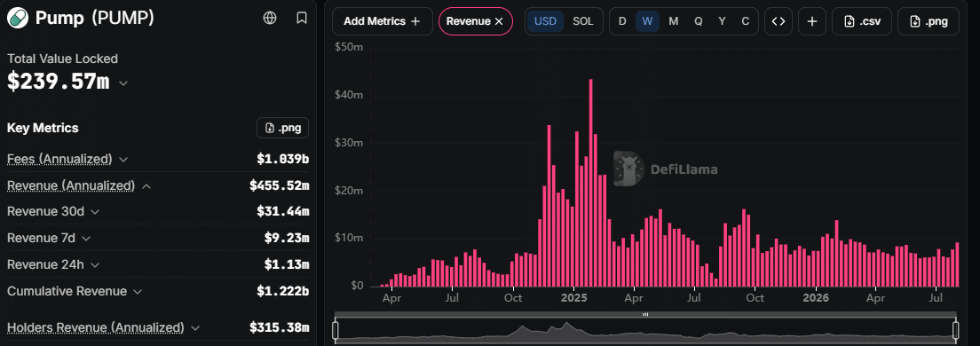
Task: Click the embed chart code icon
Action: [778, 21]
